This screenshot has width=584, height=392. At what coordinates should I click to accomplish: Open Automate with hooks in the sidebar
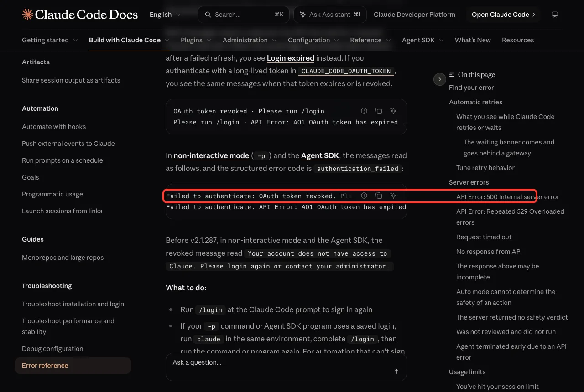[54, 127]
